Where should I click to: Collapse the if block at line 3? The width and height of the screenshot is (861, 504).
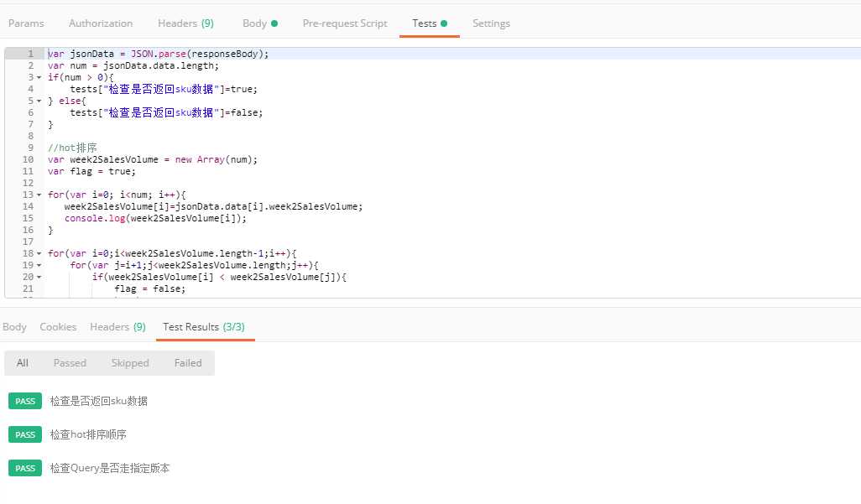click(39, 77)
